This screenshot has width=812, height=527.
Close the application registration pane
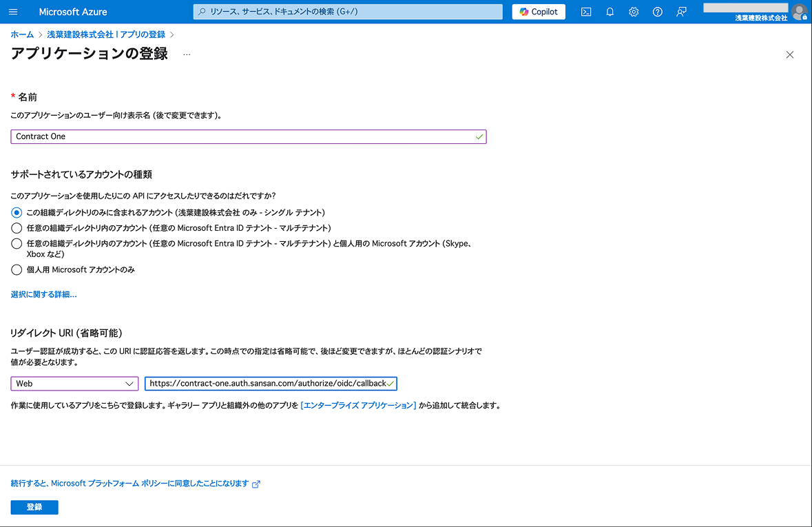pyautogui.click(x=790, y=54)
